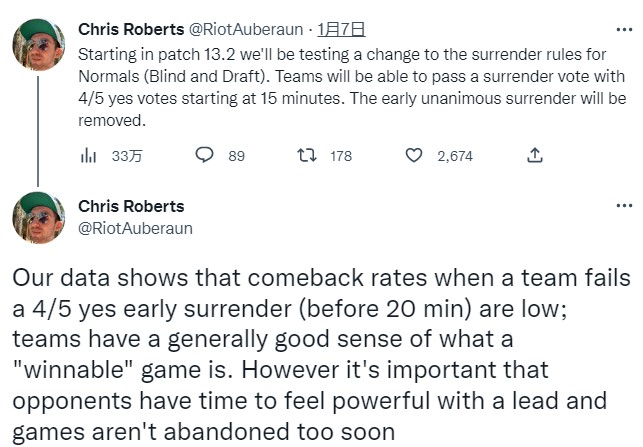This screenshot has height=447, width=643.
Task: Open Chris Roberts name on first tweet
Action: pyautogui.click(x=131, y=29)
